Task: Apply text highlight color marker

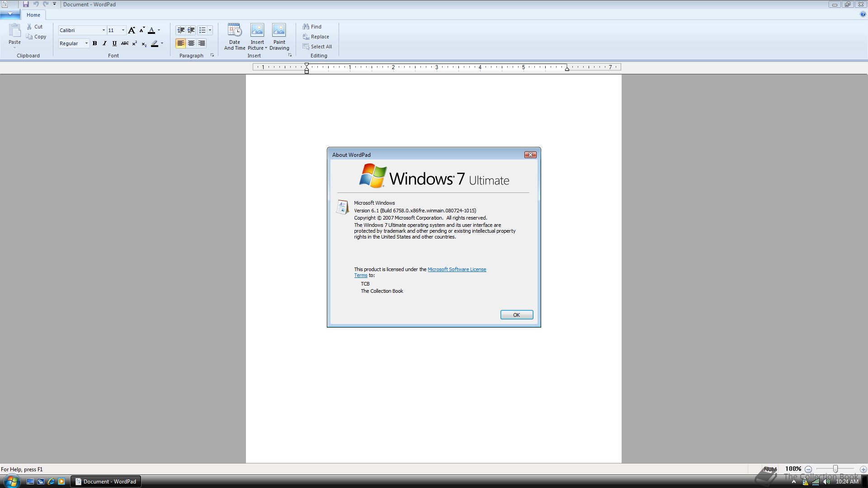Action: click(x=155, y=43)
